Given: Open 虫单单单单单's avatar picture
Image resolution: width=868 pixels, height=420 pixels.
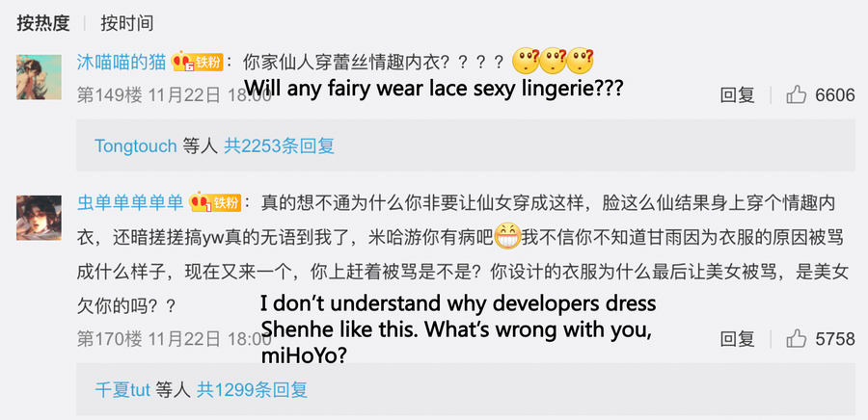Looking at the screenshot, I should point(39,217).
